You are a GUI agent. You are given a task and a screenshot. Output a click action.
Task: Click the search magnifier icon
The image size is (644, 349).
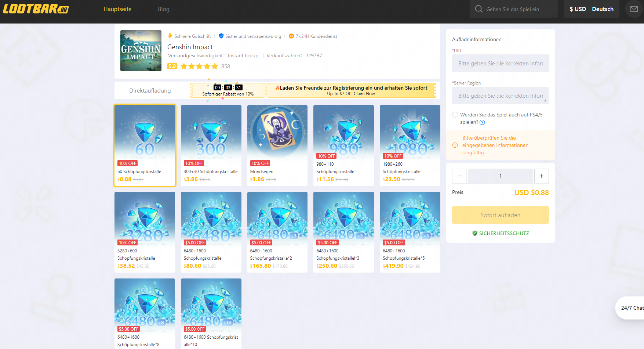(x=479, y=9)
